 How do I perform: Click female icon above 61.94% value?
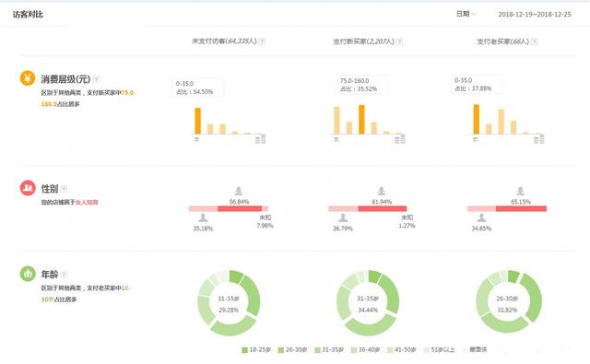[x=381, y=191]
